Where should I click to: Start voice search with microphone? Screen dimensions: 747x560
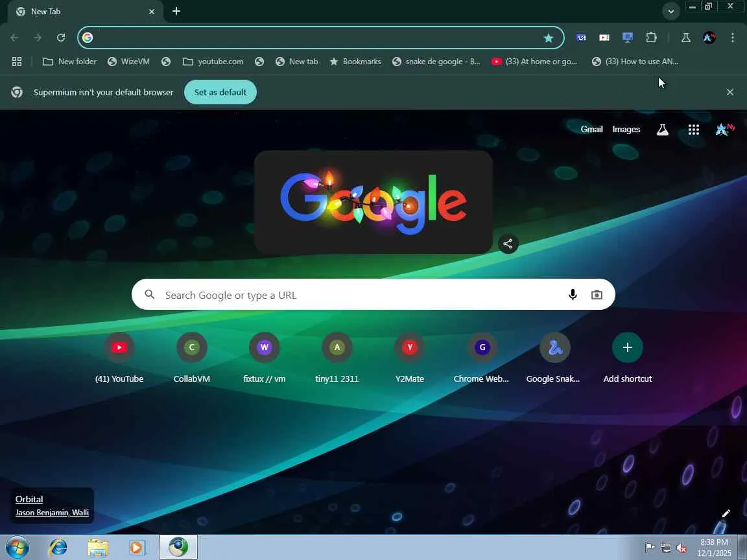point(573,295)
